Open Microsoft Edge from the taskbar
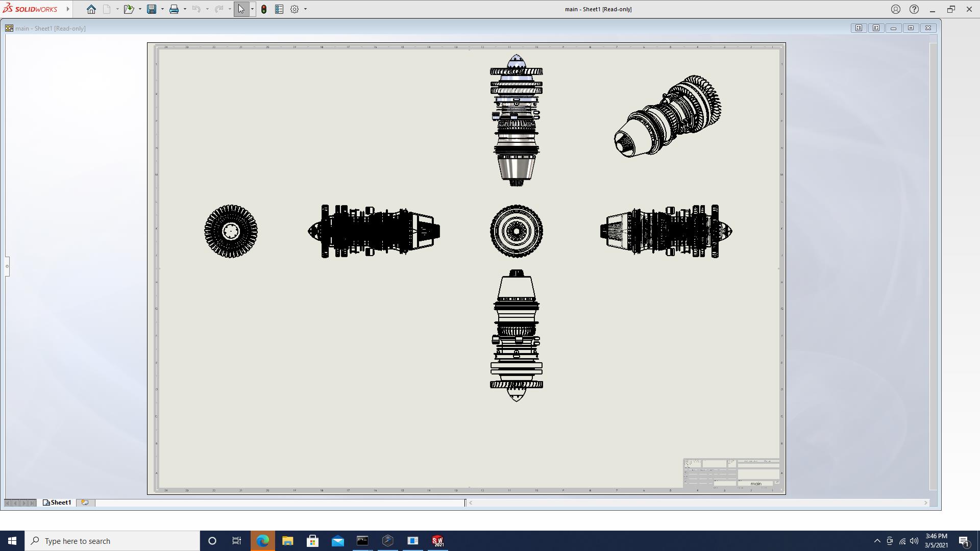The width and height of the screenshot is (980, 551). point(262,541)
